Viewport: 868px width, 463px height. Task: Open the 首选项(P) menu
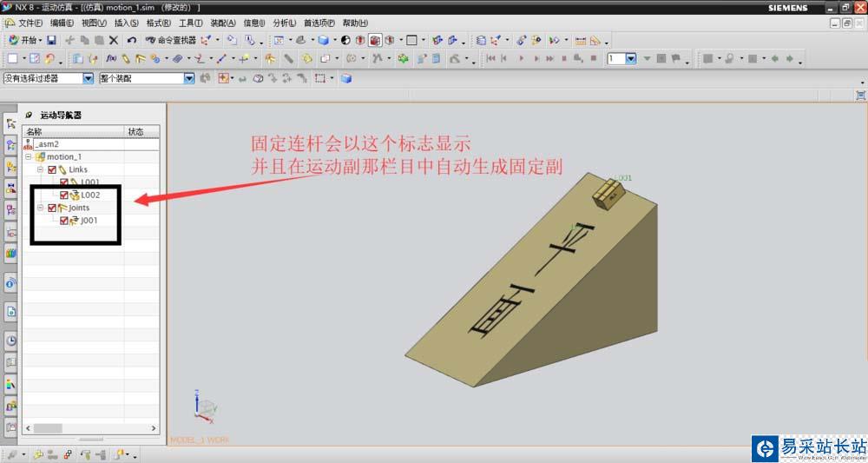coord(319,23)
